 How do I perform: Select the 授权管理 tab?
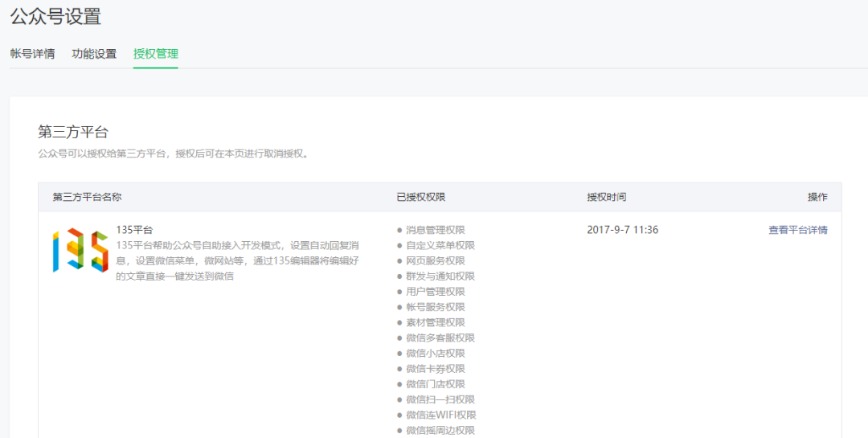tap(156, 55)
